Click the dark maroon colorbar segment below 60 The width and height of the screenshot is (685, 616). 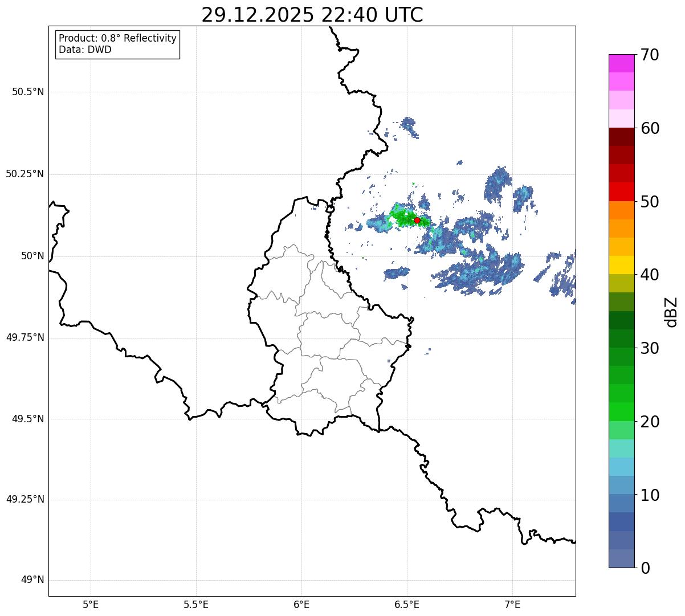tap(621, 137)
